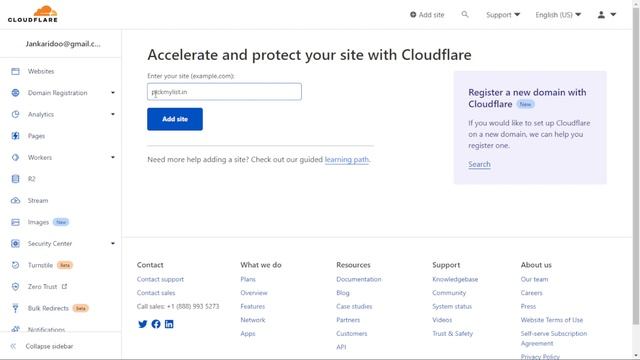Open Stream in the sidebar

coord(38,200)
